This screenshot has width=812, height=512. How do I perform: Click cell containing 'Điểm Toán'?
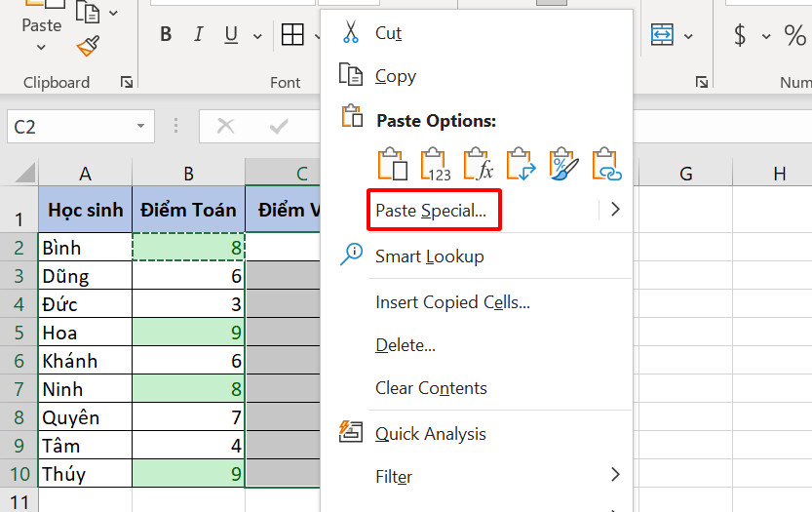pyautogui.click(x=188, y=210)
